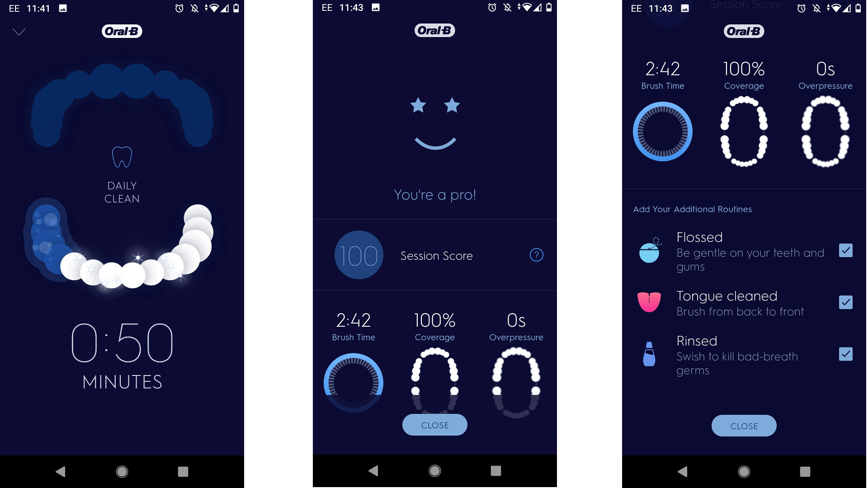This screenshot has height=488, width=868.
Task: Click the CLOSE button on results screen
Action: point(434,424)
